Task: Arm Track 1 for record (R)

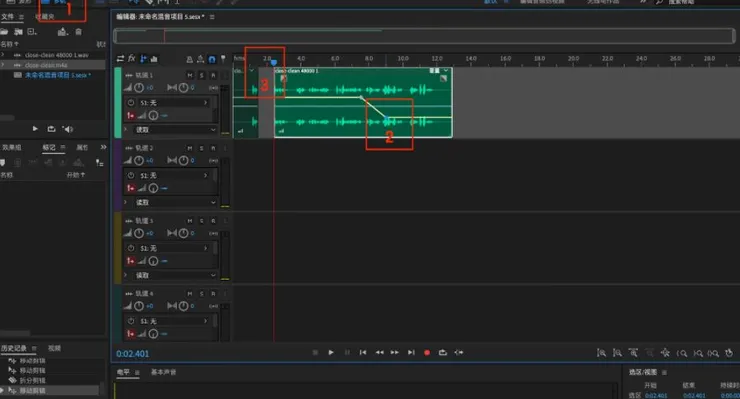Action: pos(213,75)
